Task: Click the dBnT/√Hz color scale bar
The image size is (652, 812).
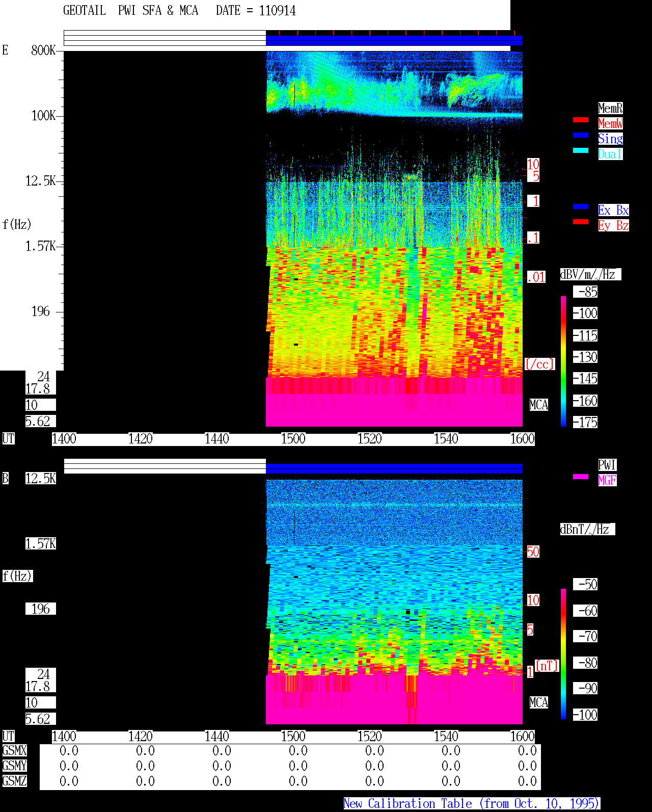Action: pos(563,654)
